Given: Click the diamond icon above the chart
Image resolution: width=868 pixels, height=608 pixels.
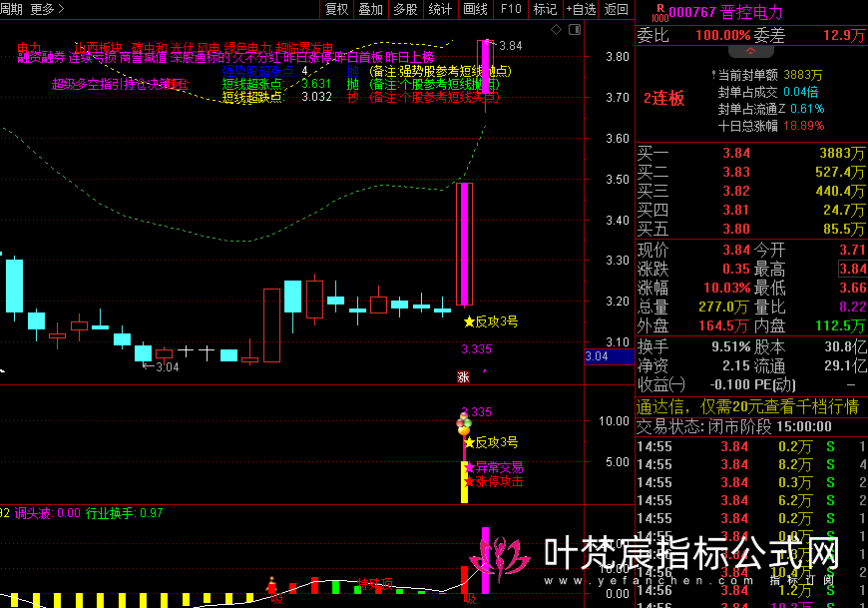Looking at the screenshot, I should tap(557, 30).
